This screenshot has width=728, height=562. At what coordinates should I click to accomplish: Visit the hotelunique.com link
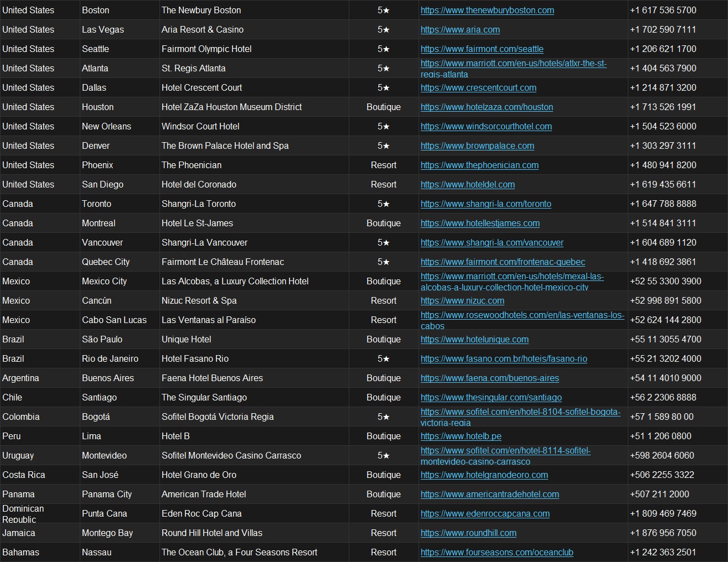coord(474,339)
